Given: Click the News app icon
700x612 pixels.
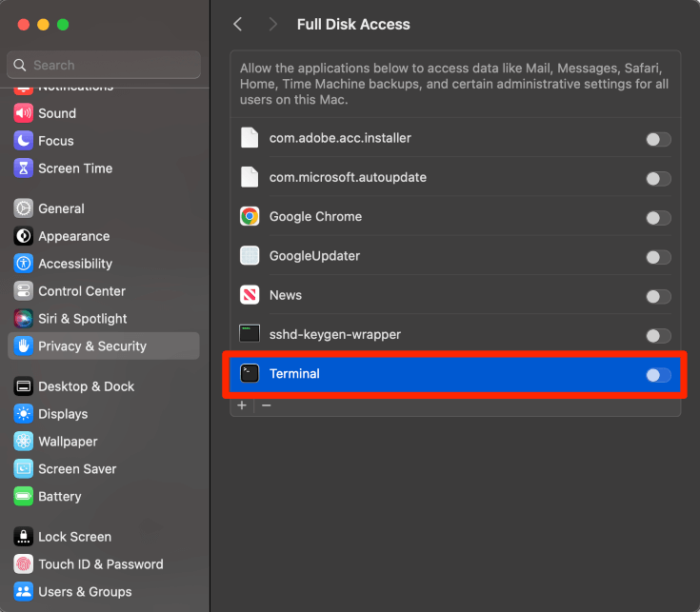Looking at the screenshot, I should coord(250,295).
